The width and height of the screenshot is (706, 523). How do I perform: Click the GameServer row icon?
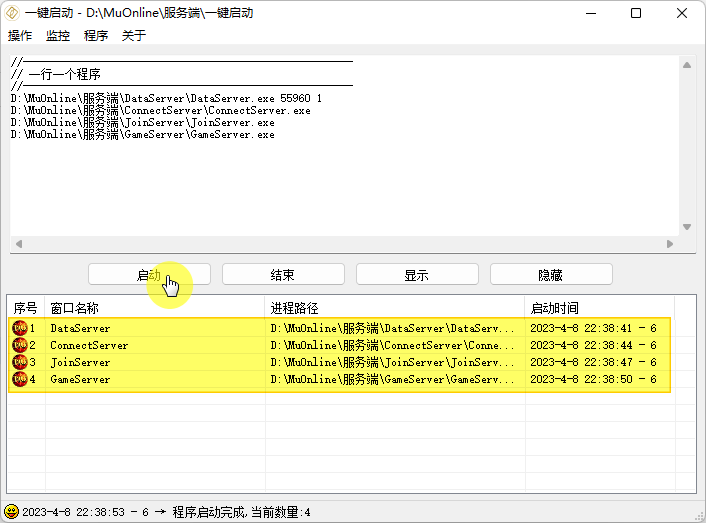(19, 379)
